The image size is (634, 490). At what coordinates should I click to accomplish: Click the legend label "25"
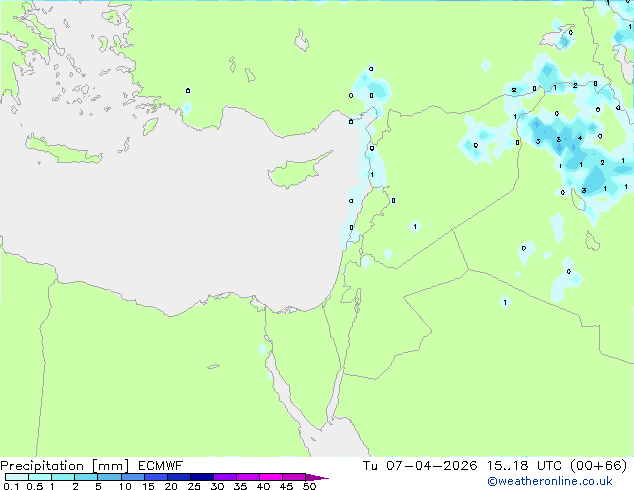pyautogui.click(x=194, y=486)
